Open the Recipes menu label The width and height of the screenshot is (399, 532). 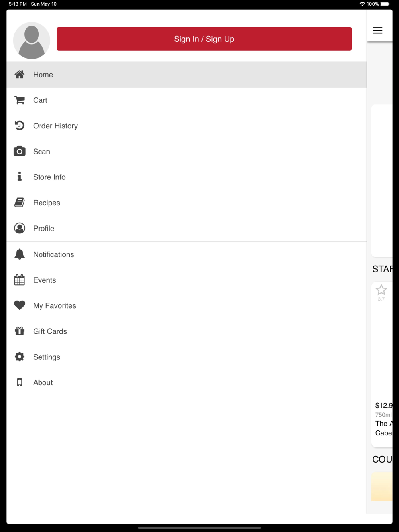[x=47, y=203]
